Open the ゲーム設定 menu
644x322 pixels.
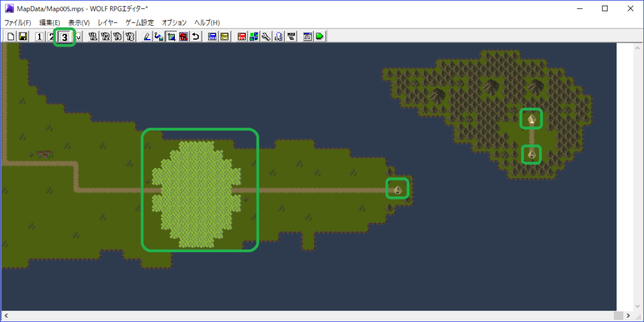[x=140, y=23]
